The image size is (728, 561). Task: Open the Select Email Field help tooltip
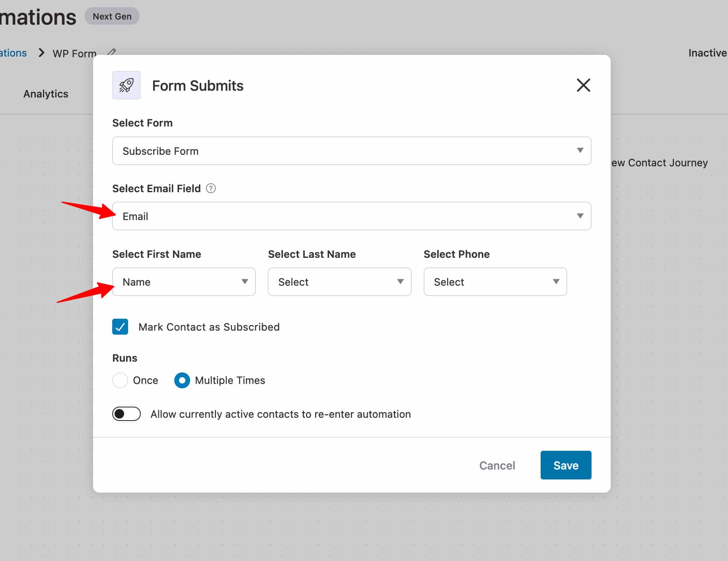[211, 188]
